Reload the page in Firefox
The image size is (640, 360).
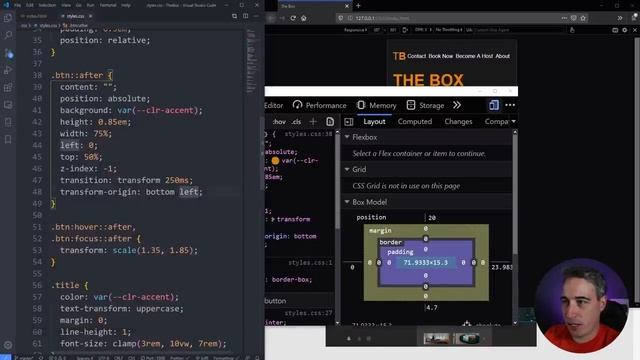(293, 18)
